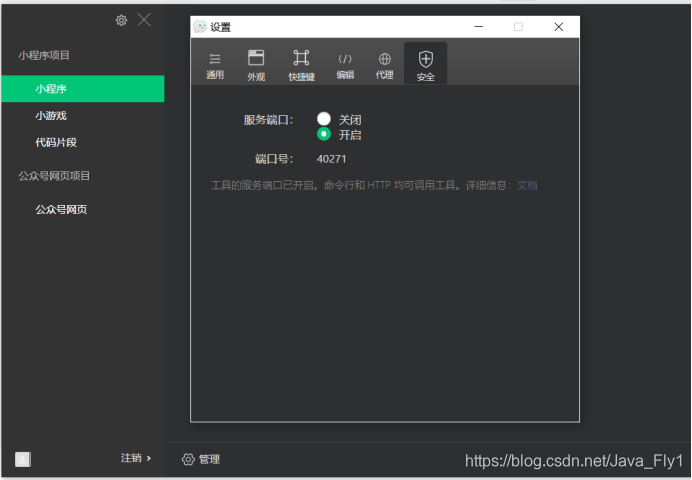Switch to the 外观 appearance tab
The height and width of the screenshot is (480, 692).
[x=256, y=65]
